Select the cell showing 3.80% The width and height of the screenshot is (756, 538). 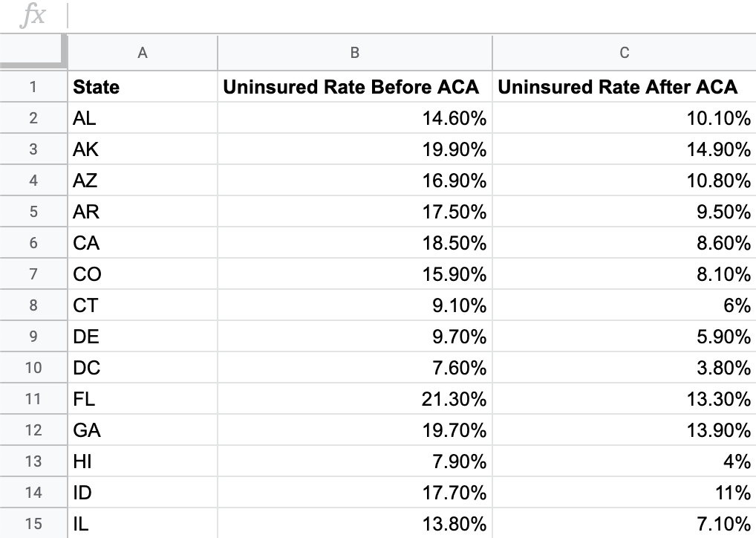click(624, 368)
